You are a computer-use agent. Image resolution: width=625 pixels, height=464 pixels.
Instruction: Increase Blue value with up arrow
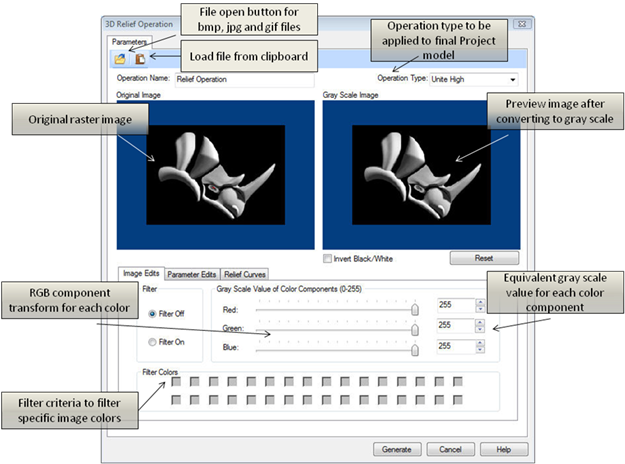tap(480, 343)
